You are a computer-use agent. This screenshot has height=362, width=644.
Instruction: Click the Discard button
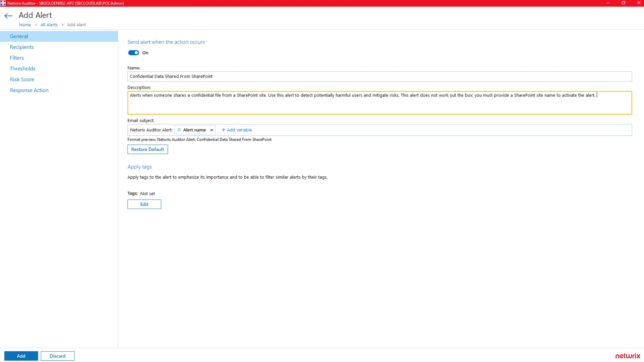pyautogui.click(x=58, y=356)
